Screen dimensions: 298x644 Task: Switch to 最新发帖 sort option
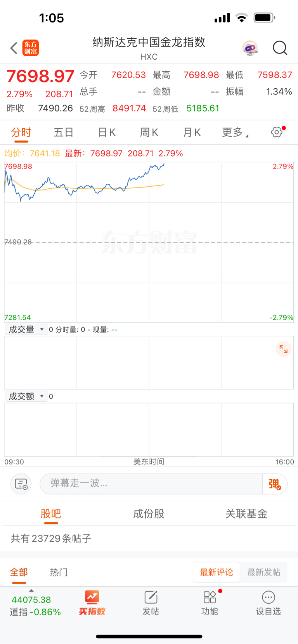[264, 572]
